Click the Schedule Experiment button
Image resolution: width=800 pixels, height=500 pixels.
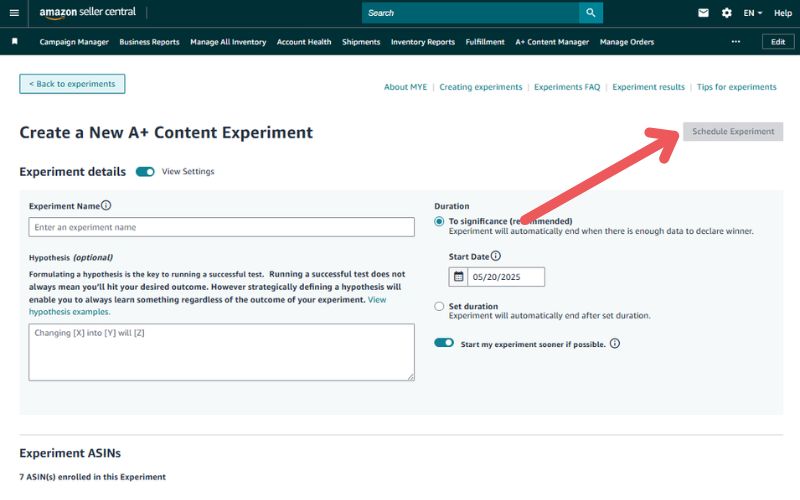tap(733, 131)
